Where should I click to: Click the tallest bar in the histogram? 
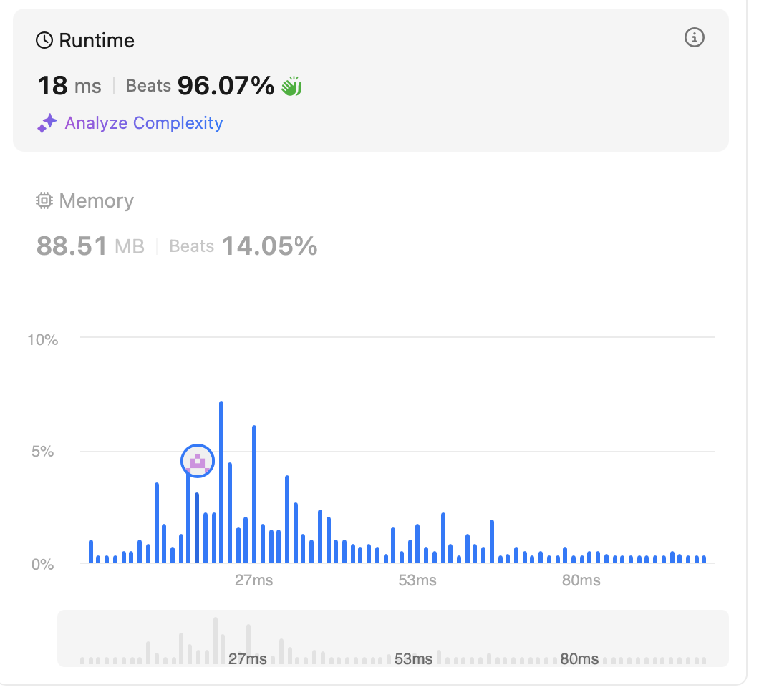click(221, 483)
